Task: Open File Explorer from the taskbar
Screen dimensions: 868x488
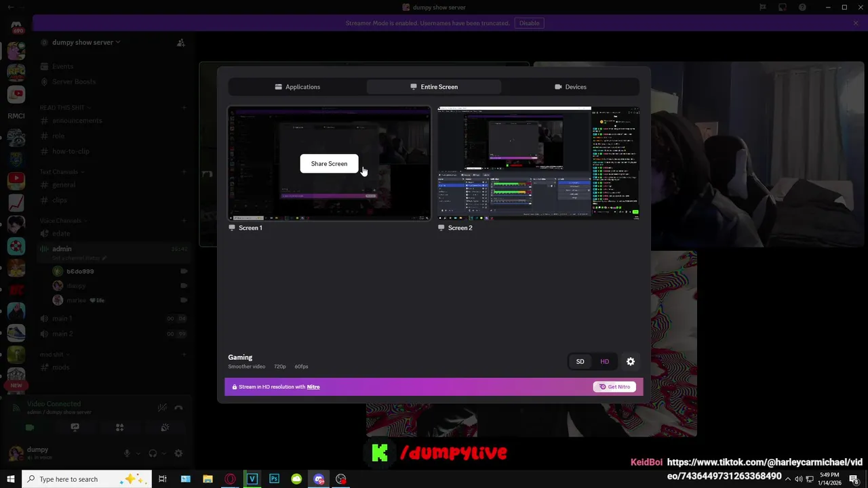Action: click(208, 479)
